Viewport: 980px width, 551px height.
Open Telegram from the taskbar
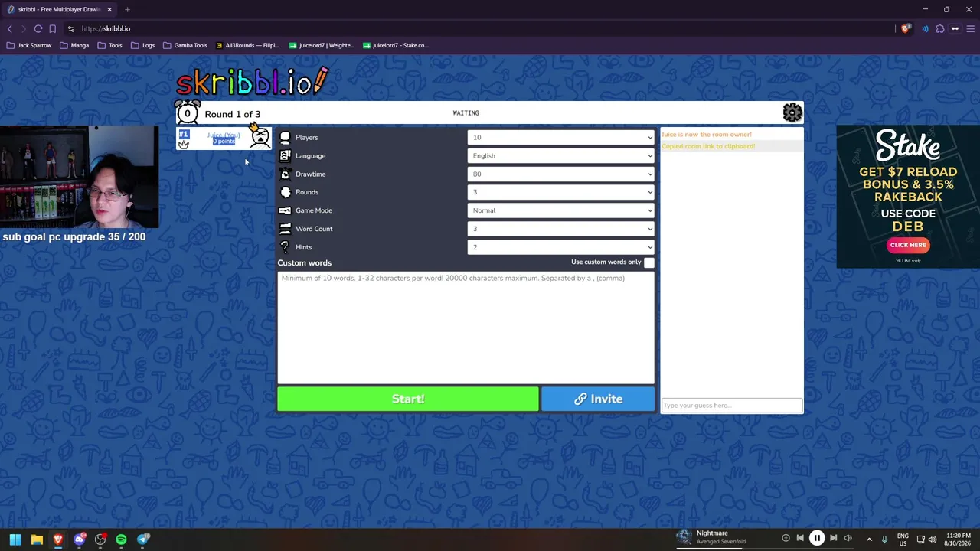point(142,540)
